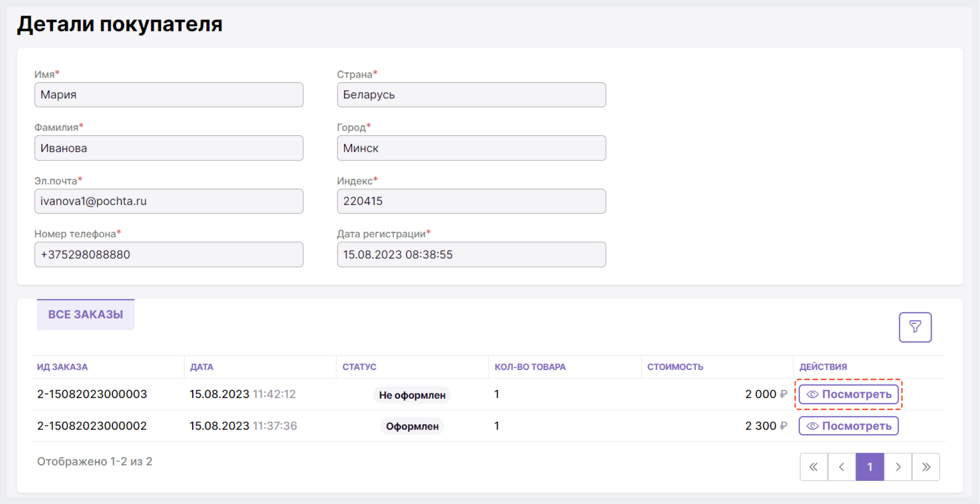Go to last page of orders
Image resolution: width=980 pixels, height=504 pixels.
[926, 467]
